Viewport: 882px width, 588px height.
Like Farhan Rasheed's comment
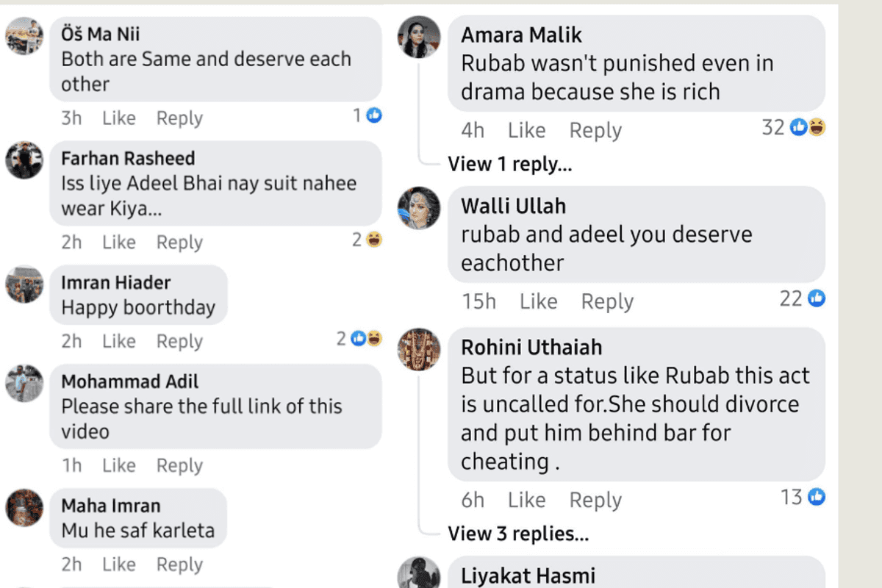click(118, 243)
